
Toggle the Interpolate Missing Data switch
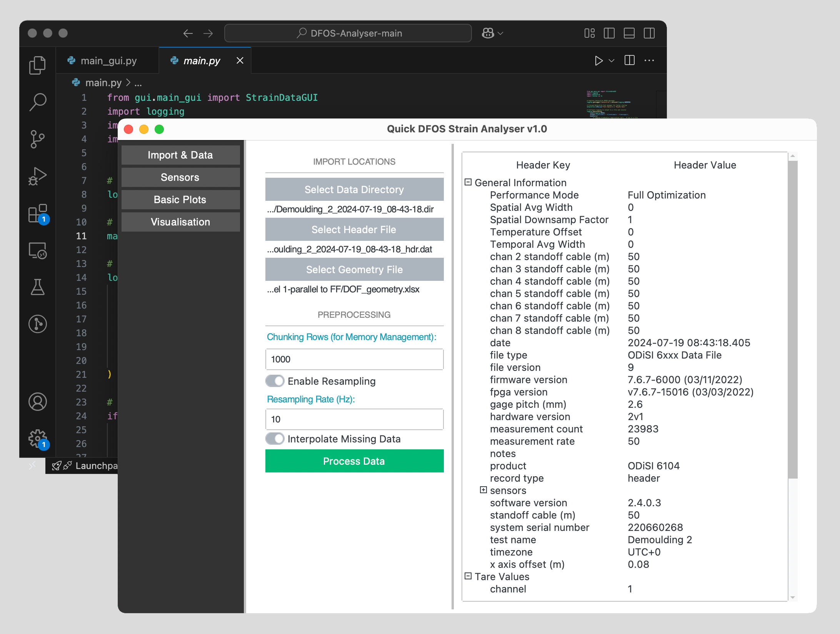275,439
